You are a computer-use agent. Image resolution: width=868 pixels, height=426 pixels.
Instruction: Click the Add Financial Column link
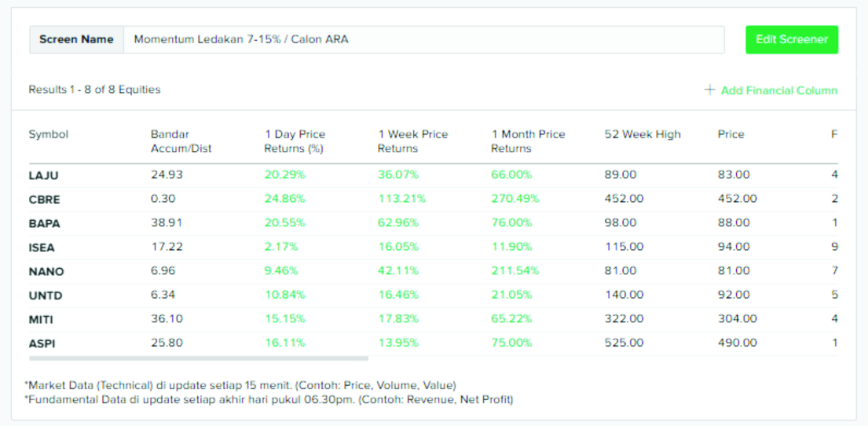(778, 90)
